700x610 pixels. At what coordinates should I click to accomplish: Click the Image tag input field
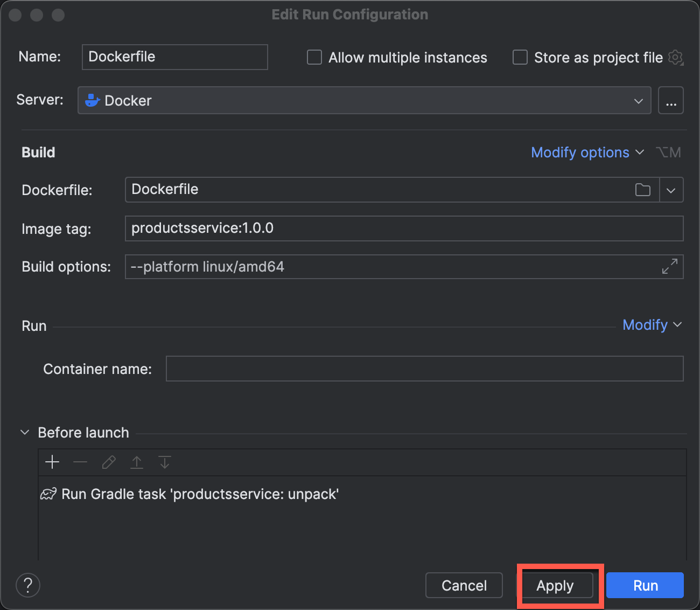tap(404, 228)
